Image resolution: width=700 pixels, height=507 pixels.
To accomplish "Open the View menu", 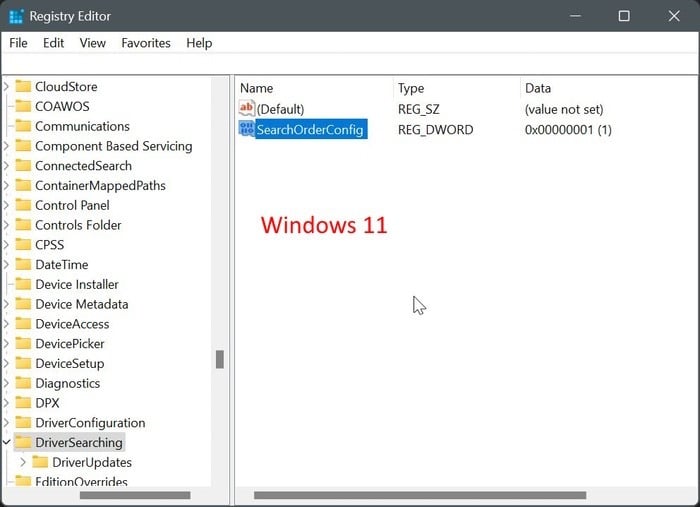I will click(92, 43).
